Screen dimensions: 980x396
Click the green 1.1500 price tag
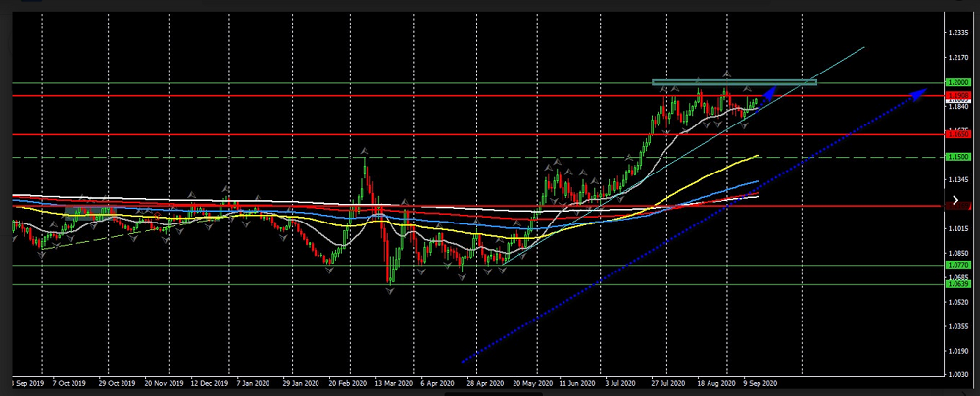[x=957, y=157]
